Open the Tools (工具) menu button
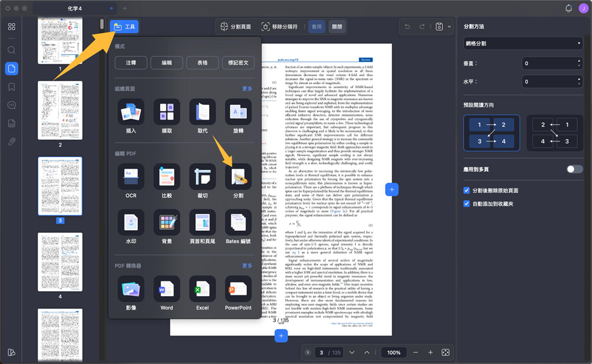Image resolution: width=592 pixels, height=364 pixels. pyautogui.click(x=124, y=27)
